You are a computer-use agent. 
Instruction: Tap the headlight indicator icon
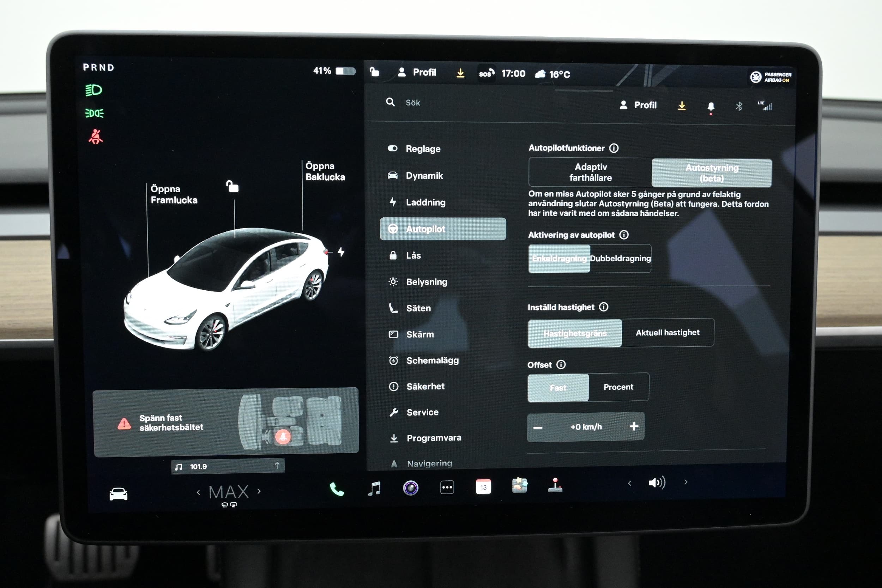tap(94, 90)
